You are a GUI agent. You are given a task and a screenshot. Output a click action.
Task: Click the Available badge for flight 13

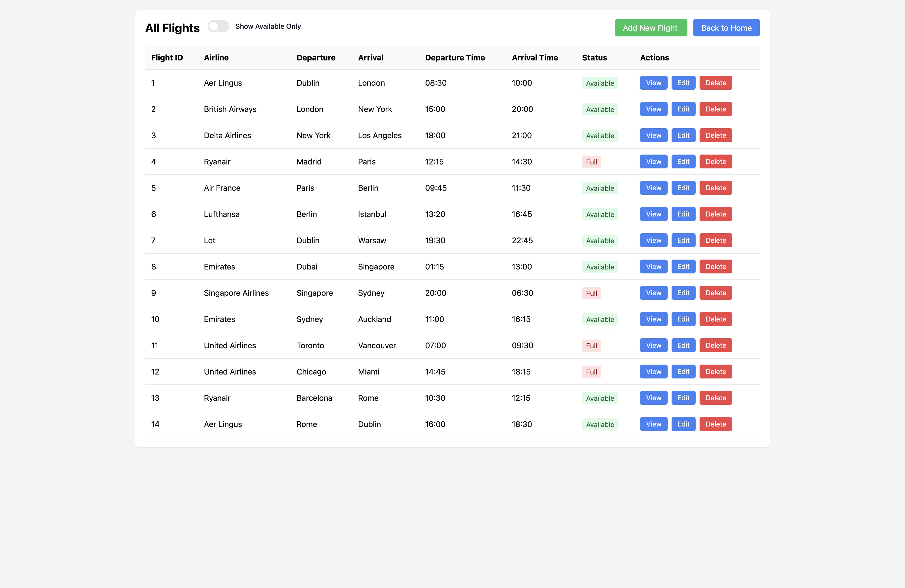pos(600,398)
